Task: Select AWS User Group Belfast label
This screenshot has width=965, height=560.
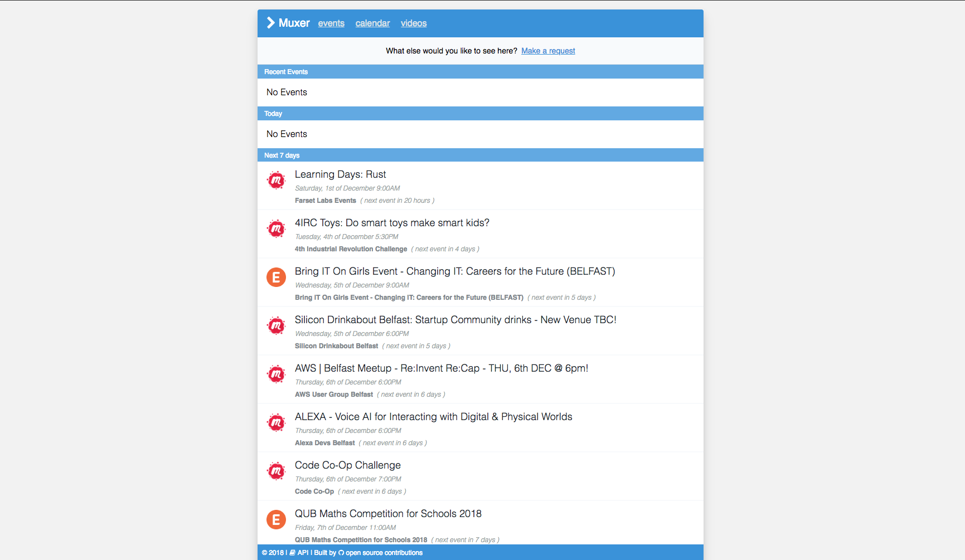Action: [x=333, y=395]
